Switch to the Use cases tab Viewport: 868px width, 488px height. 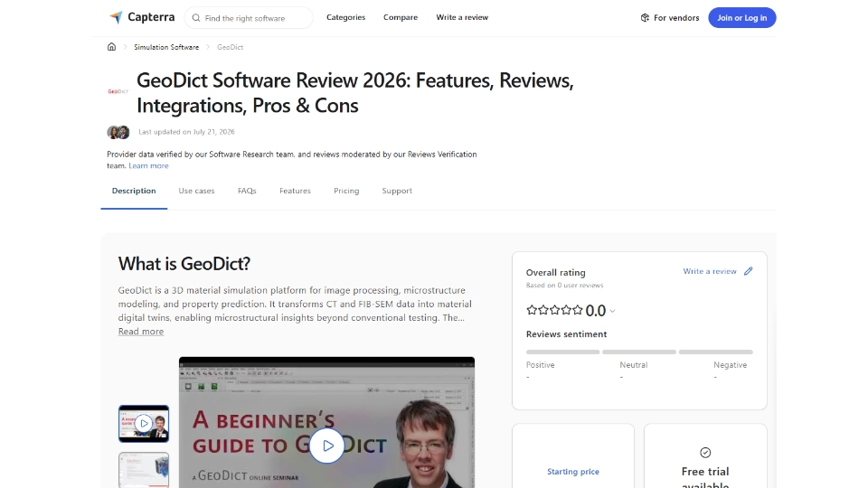pos(196,191)
